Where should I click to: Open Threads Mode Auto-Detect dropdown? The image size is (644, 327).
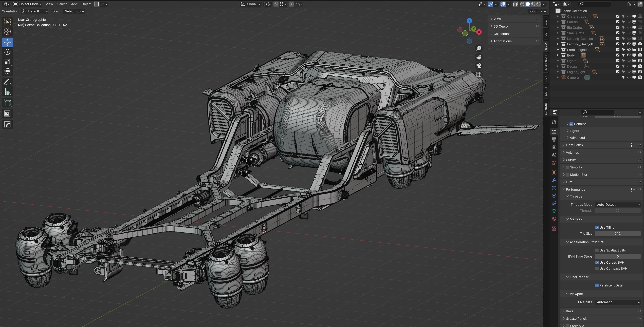(617, 205)
